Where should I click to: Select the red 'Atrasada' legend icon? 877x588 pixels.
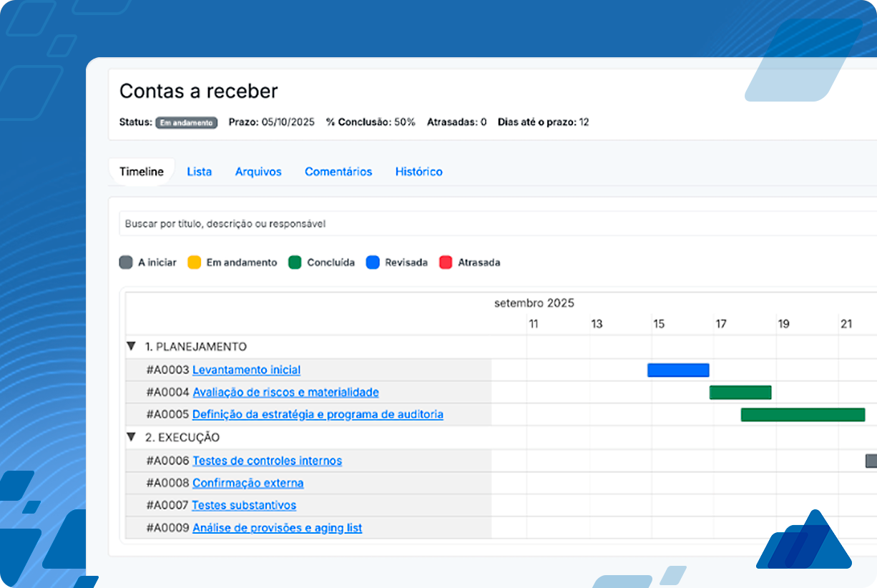click(x=446, y=263)
